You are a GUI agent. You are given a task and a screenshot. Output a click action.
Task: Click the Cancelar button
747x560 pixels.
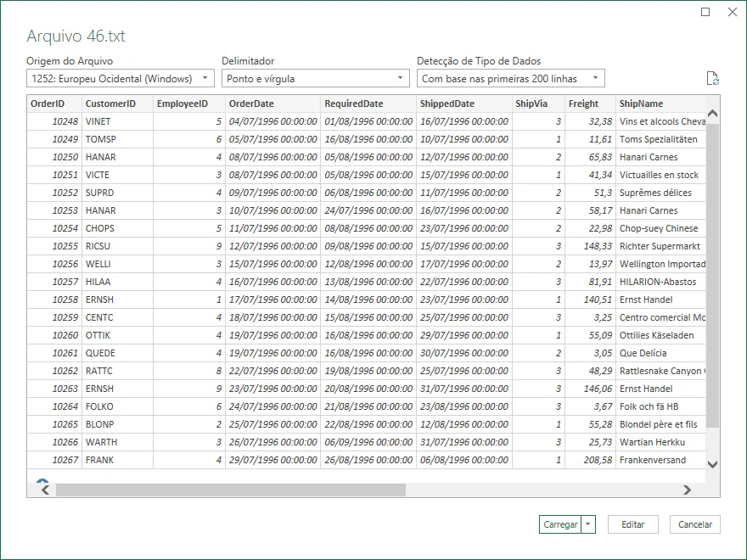(695, 524)
